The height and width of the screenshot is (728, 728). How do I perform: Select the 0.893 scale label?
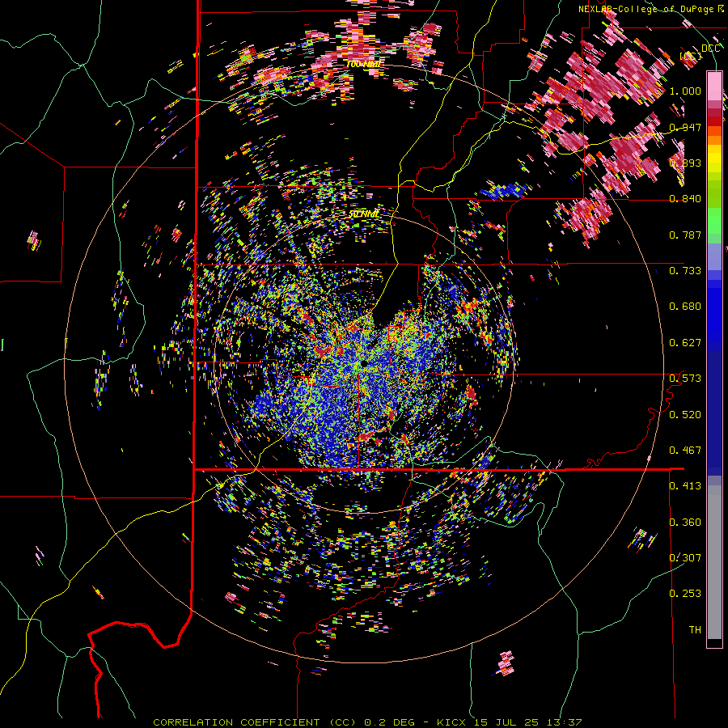point(685,163)
